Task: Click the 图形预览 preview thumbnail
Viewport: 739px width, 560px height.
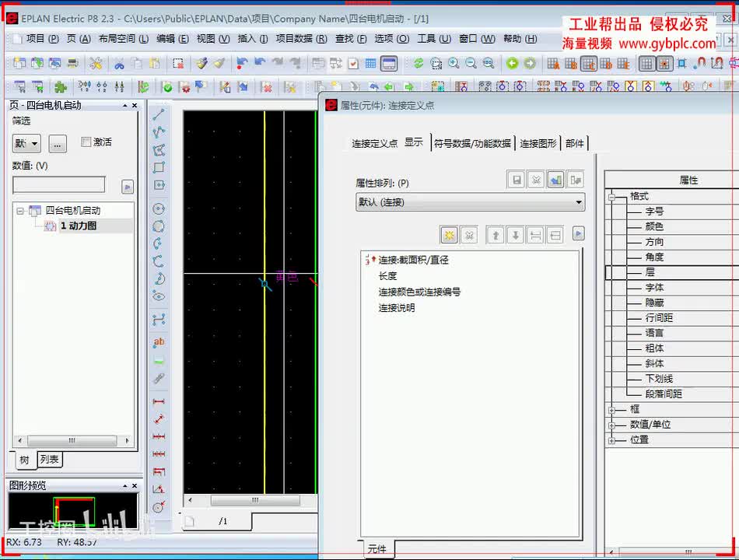Action: pos(73,510)
